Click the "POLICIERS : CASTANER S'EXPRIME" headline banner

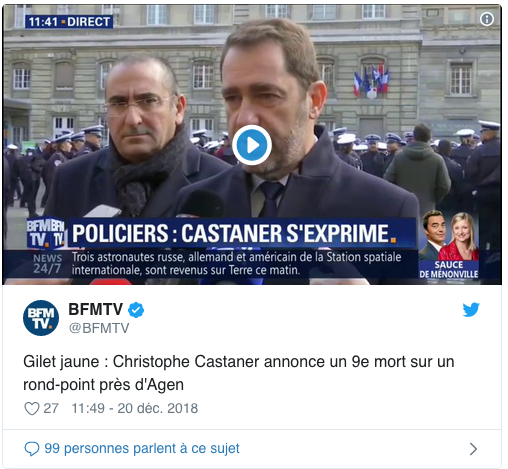[234, 233]
